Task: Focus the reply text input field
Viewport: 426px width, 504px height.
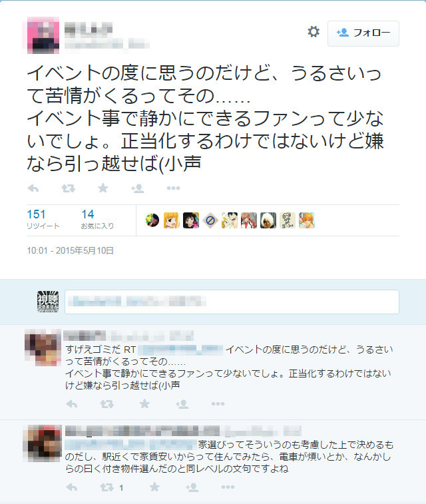Action: point(232,302)
